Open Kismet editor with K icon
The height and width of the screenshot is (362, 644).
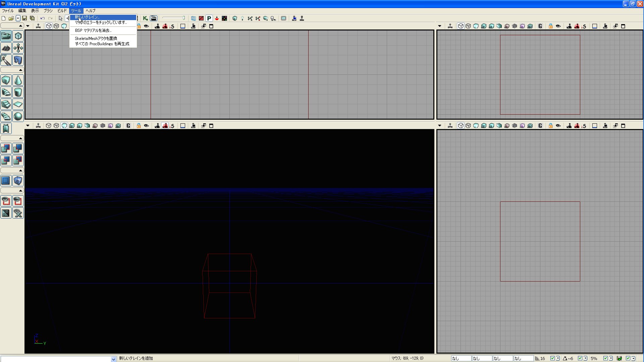145,18
